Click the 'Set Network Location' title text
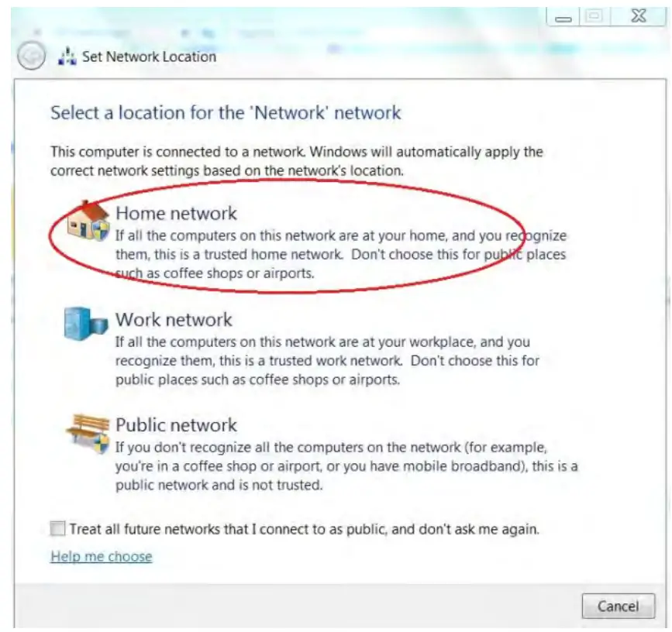Image resolution: width=672 pixels, height=632 pixels. pyautogui.click(x=149, y=57)
